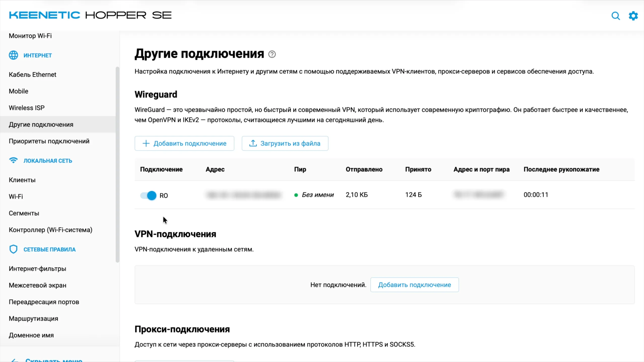
Task: Open Контроллер (Wi-Fi-система) menu item
Action: pos(51,230)
